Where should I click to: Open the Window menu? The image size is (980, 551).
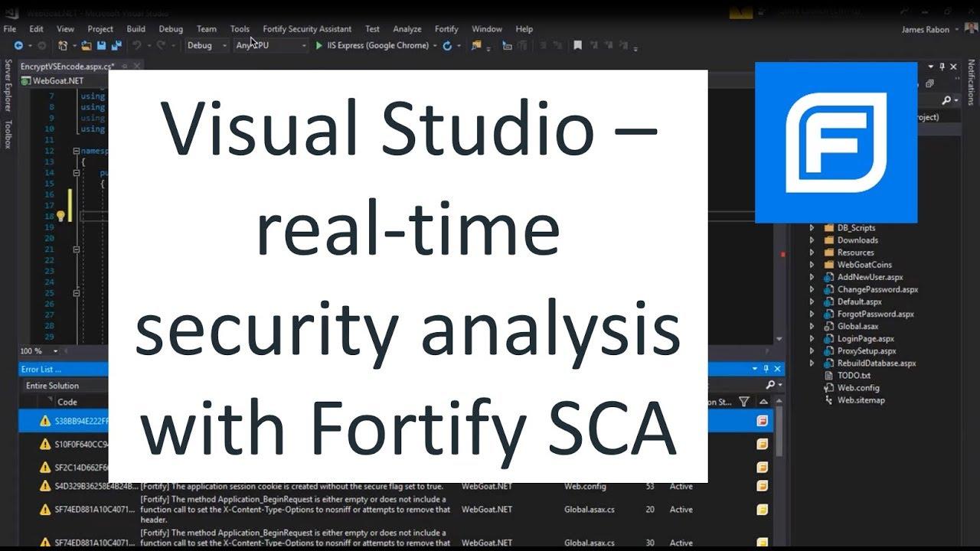pyautogui.click(x=487, y=29)
